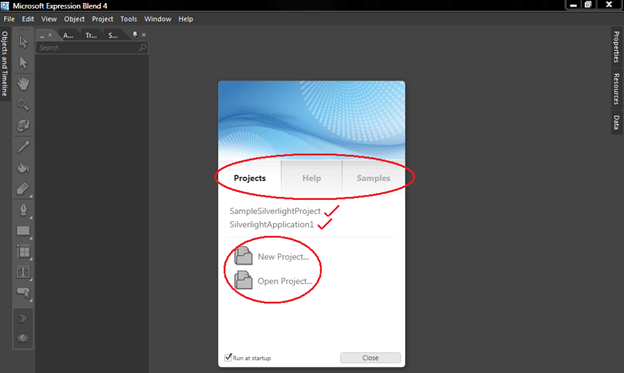Screen dimensions: 624x373
Task: Open the View menu
Action: (x=49, y=19)
